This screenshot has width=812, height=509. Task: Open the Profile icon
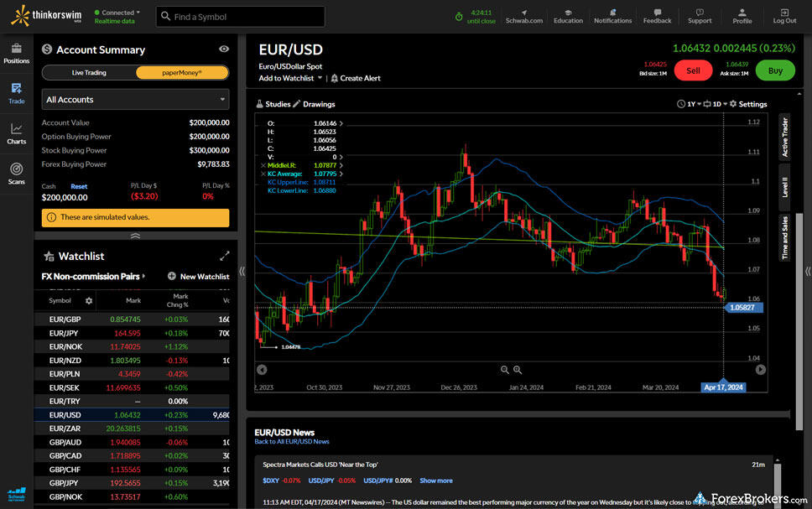click(742, 13)
